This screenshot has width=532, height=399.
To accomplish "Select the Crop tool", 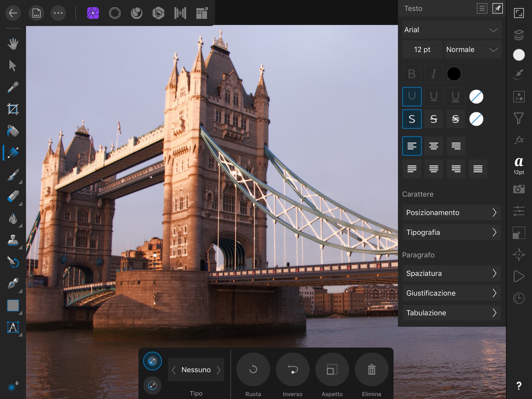I will (x=13, y=109).
